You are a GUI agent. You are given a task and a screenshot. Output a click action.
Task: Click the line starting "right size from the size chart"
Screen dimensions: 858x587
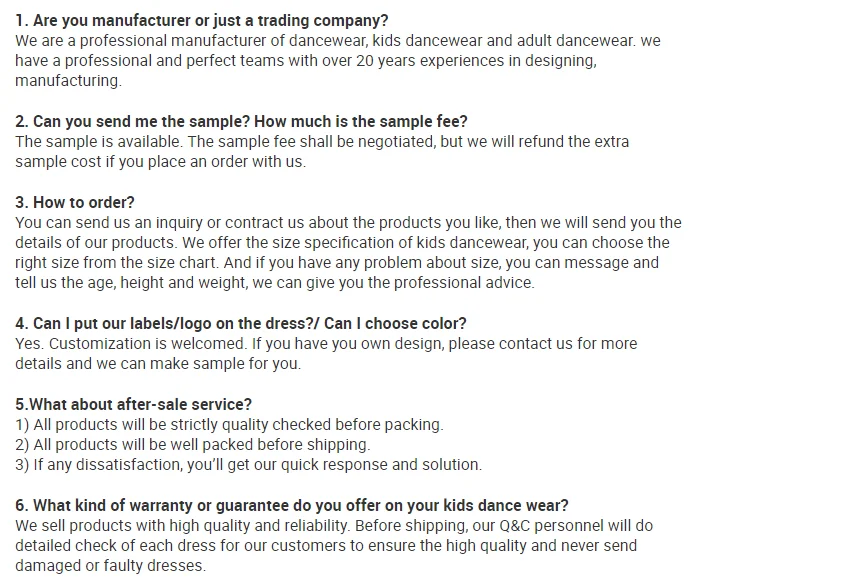tap(337, 263)
